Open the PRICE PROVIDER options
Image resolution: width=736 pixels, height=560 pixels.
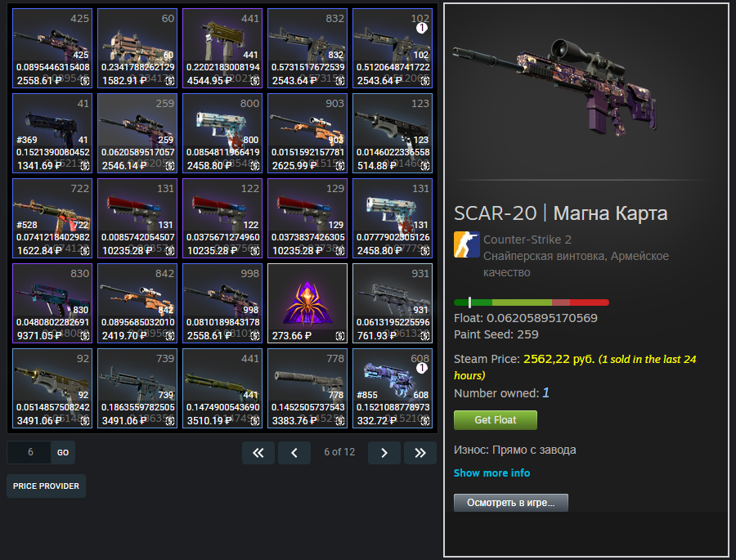[x=46, y=486]
